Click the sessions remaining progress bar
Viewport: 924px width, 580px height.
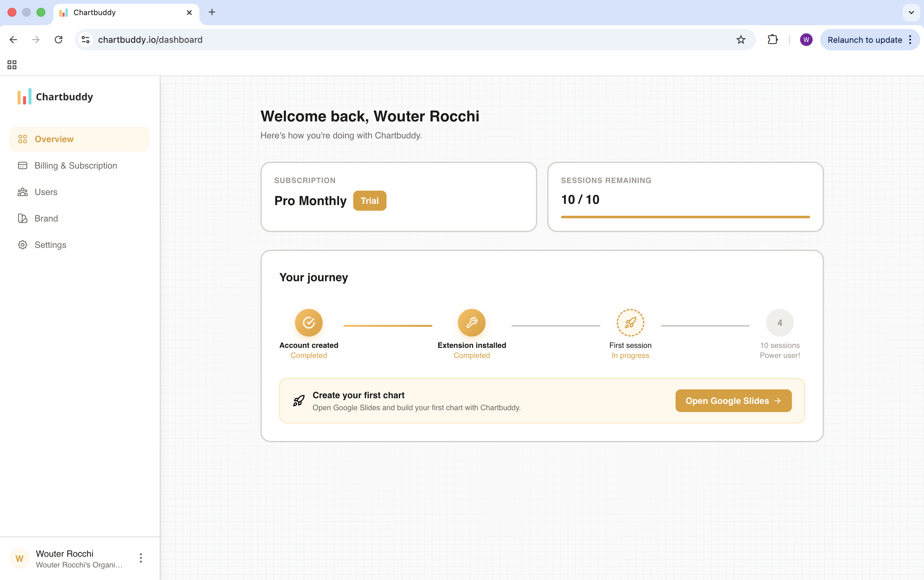(x=685, y=217)
